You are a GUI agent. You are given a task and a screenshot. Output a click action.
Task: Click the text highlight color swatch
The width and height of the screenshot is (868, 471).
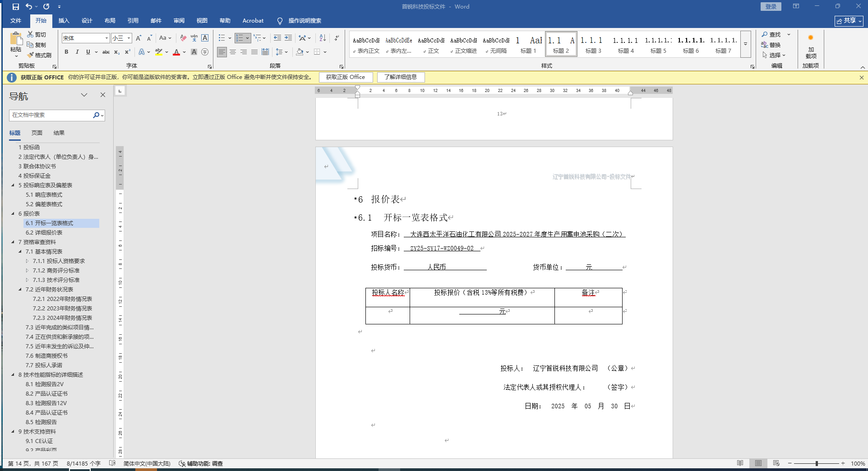[158, 52]
